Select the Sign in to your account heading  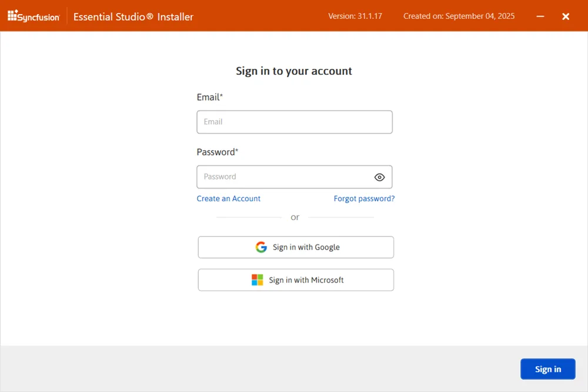[x=294, y=71]
